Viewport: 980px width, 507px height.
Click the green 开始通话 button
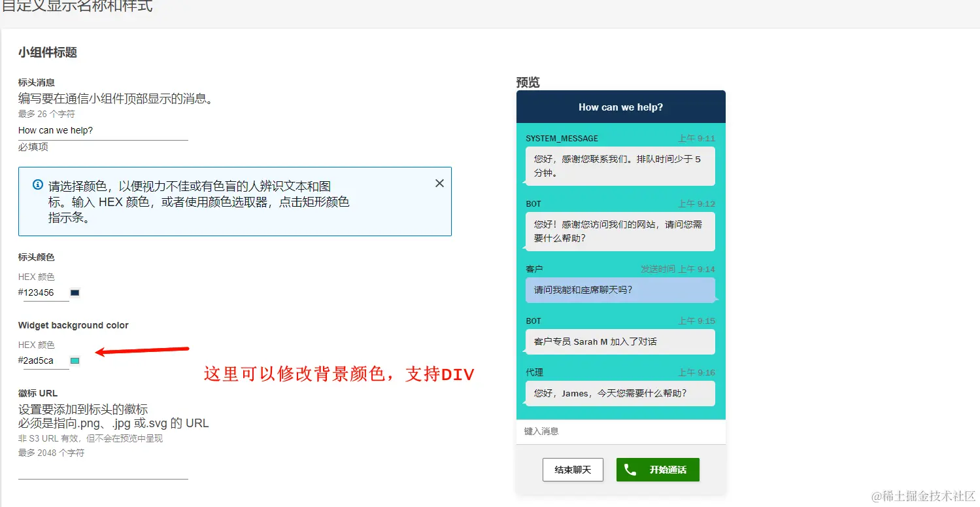(x=658, y=470)
